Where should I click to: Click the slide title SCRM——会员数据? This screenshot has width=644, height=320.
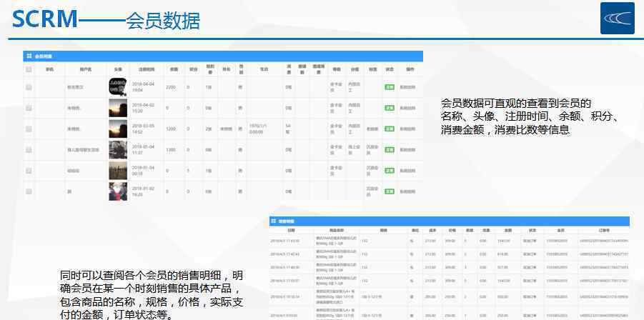pyautogui.click(x=106, y=19)
